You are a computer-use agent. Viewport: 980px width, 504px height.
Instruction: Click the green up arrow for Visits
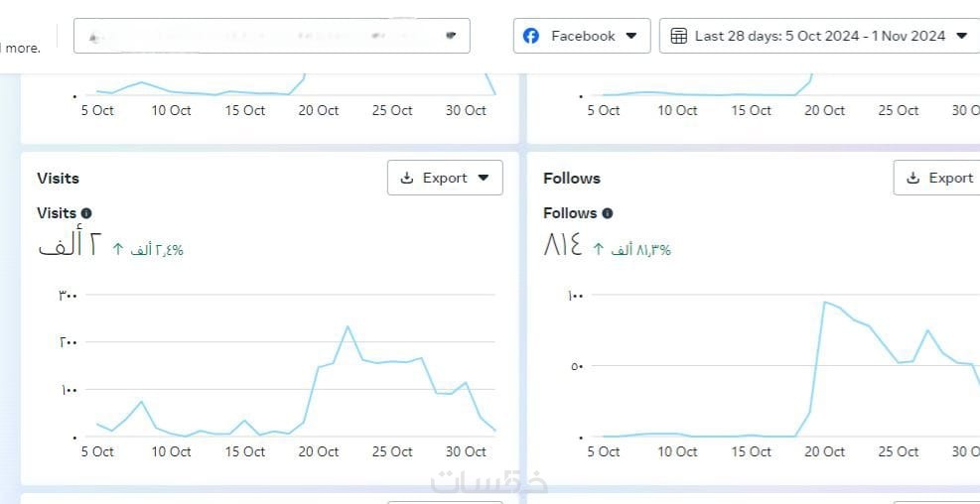tap(117, 249)
